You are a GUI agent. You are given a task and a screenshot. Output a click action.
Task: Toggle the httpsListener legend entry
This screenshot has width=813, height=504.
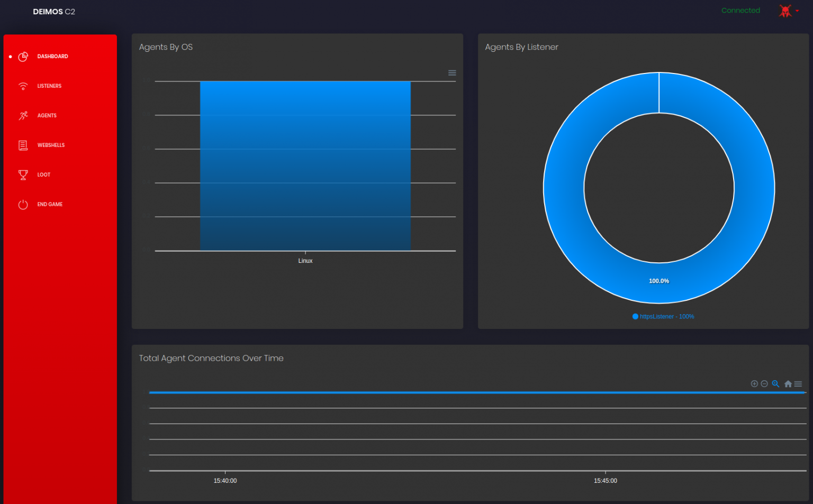click(663, 316)
